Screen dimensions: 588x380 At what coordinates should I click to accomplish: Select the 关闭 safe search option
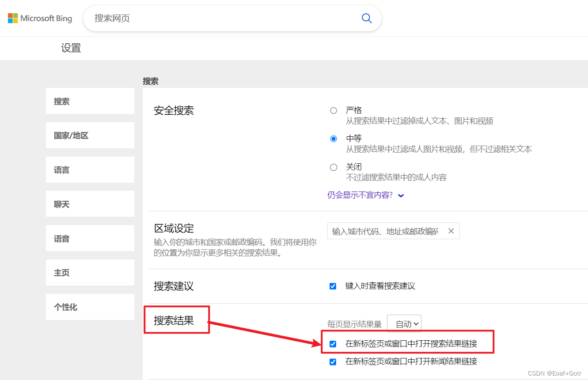point(334,167)
